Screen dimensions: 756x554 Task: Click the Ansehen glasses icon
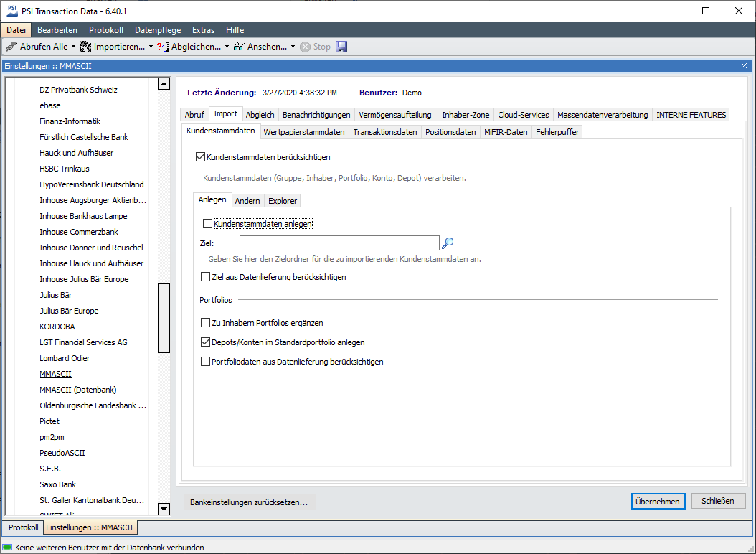pyautogui.click(x=238, y=47)
